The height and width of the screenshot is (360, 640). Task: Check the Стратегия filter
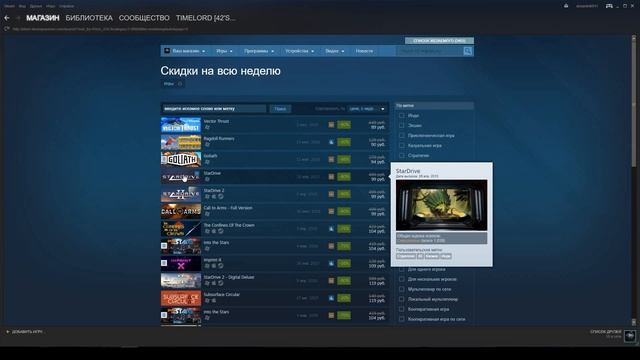(402, 156)
